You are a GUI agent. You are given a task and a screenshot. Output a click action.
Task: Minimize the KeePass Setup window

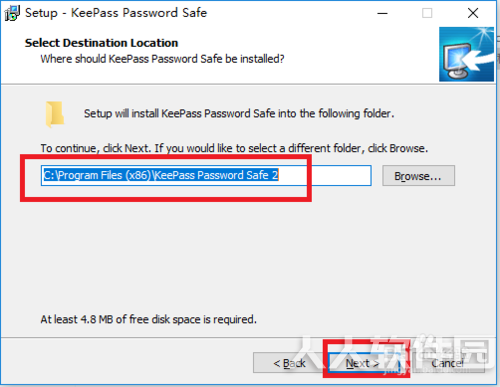382,13
